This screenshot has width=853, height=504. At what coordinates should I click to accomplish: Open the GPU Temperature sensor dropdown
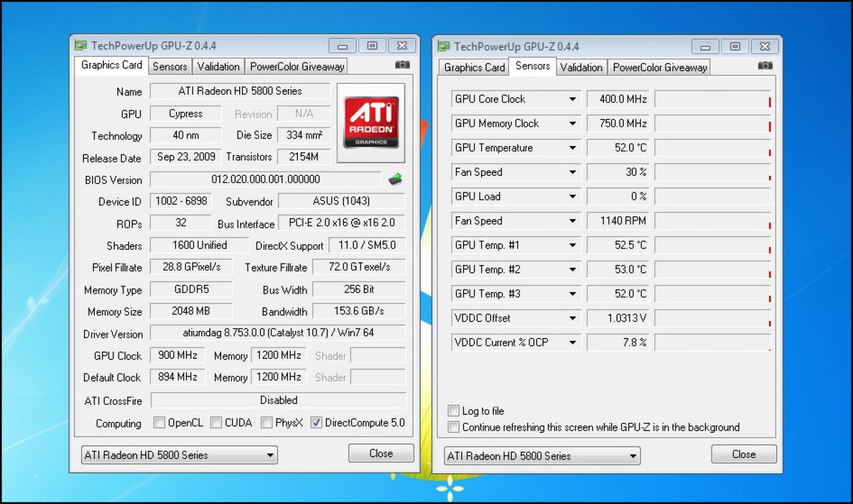[572, 148]
